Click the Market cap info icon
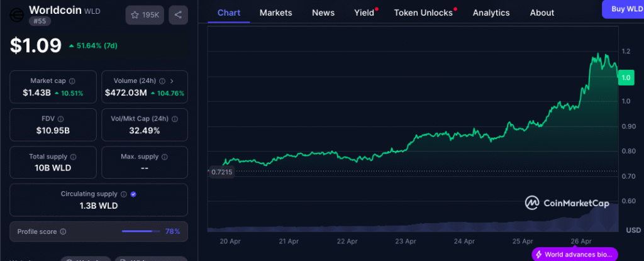The height and width of the screenshot is (261, 644). pyautogui.click(x=72, y=81)
